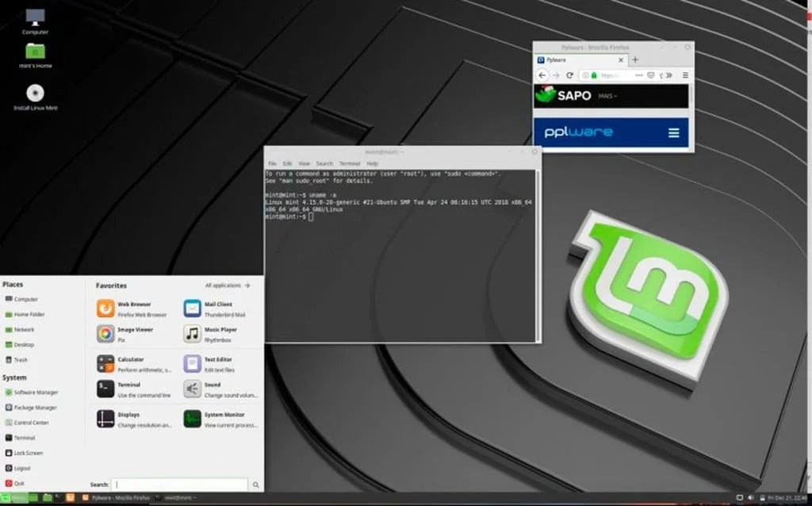812x506 pixels.
Task: Open Displays to change resolution
Action: click(129, 417)
